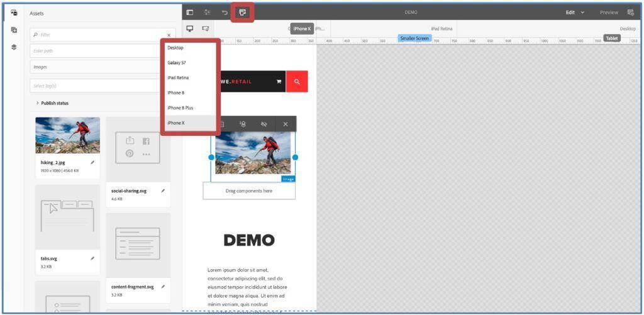Viewport: 644px width, 315px height.
Task: Click the DEMO page title in header
Action: coord(411,13)
